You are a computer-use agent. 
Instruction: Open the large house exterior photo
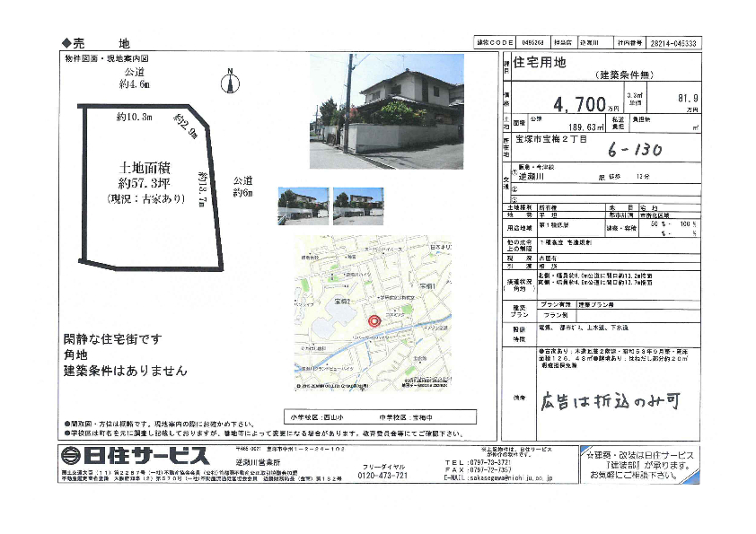click(386, 111)
